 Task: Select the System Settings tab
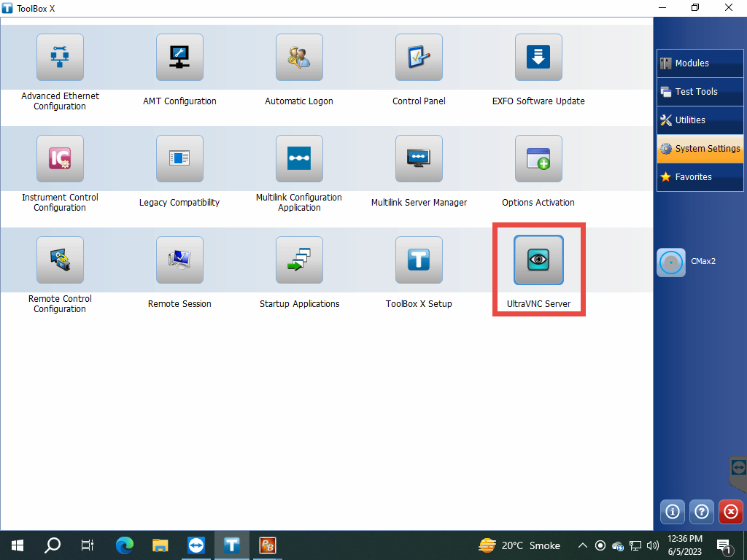(700, 149)
